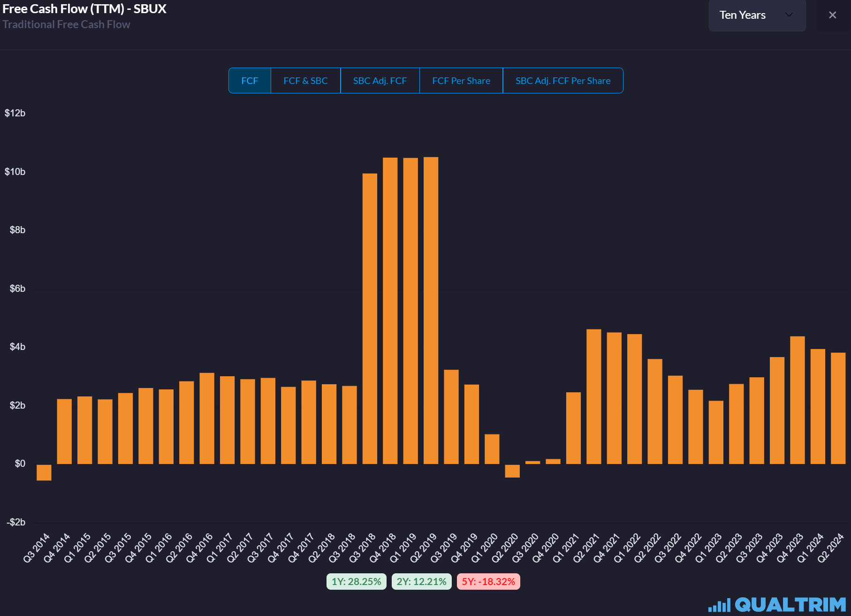
Task: Click the Free Cash Flow (TTM) - SBUX title
Action: (x=84, y=9)
